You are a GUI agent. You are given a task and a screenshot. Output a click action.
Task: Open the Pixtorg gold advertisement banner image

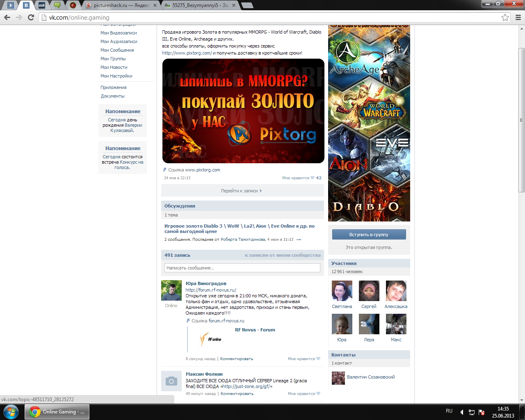[243, 111]
